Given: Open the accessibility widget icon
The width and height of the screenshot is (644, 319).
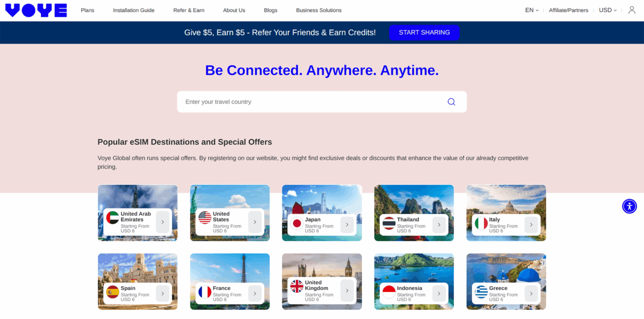Looking at the screenshot, I should coord(629,206).
